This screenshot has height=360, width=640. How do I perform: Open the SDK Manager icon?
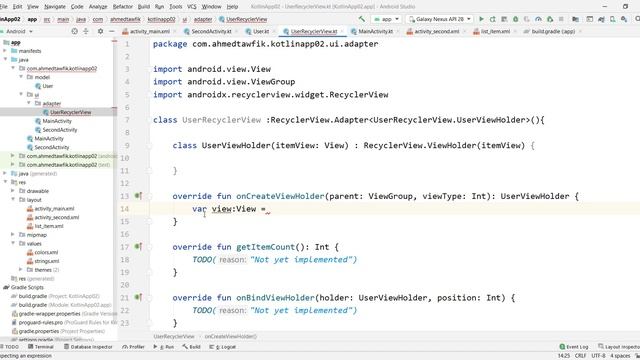coord(624,19)
